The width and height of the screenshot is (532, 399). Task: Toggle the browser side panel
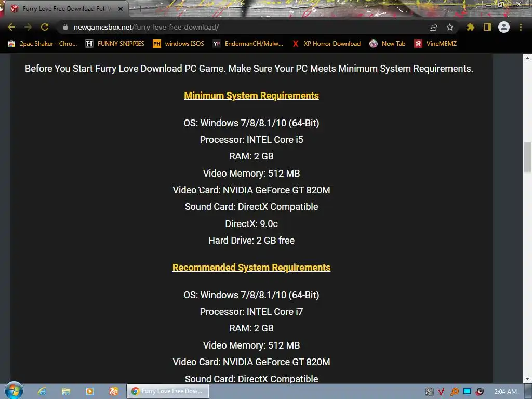[487, 27]
